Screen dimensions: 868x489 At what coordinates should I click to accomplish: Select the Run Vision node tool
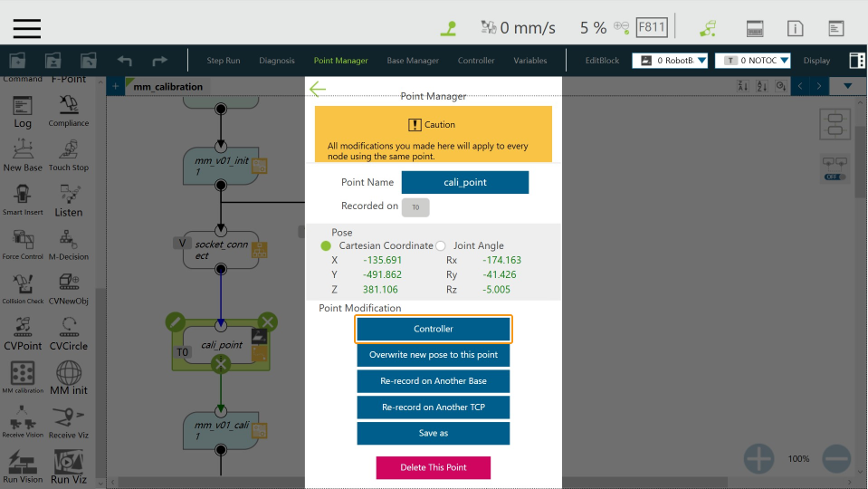pyautogui.click(x=23, y=467)
